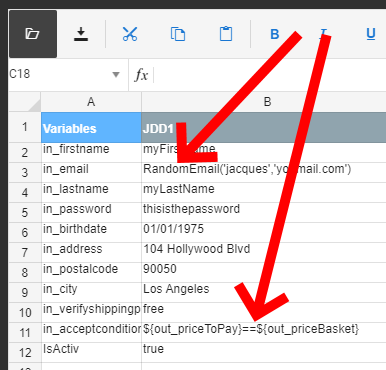Select row 10 header
Screen dimensions: 386x370
[x=25, y=313]
